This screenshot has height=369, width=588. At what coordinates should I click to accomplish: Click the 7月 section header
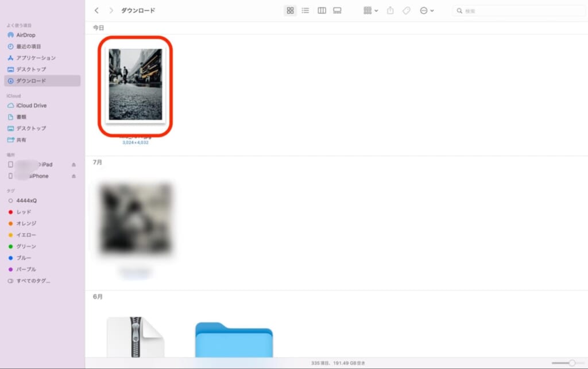(98, 162)
